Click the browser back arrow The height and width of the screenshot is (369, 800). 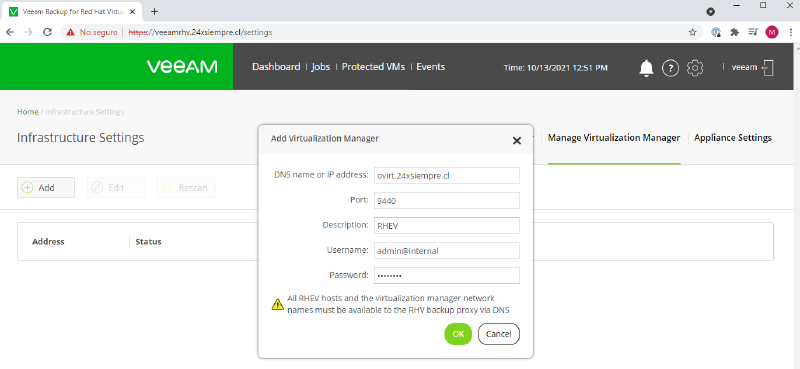click(x=10, y=32)
